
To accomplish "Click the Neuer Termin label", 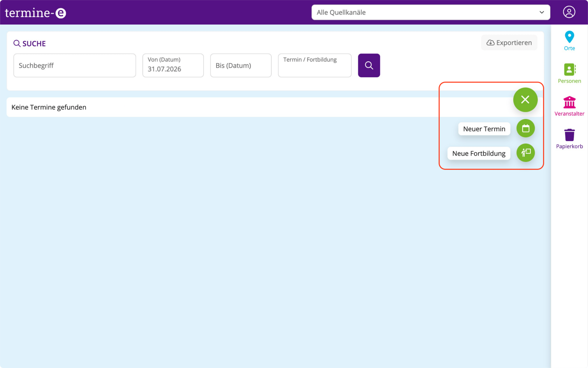I will pyautogui.click(x=484, y=129).
